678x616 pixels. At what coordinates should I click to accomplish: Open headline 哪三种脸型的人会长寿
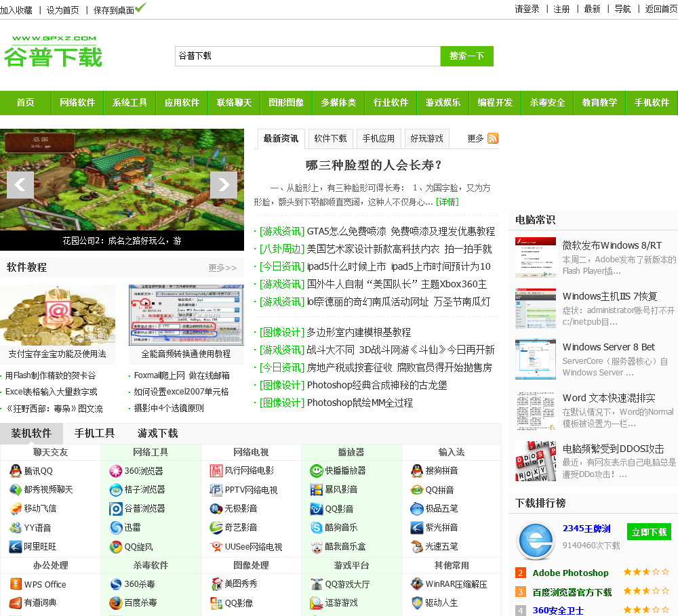374,165
